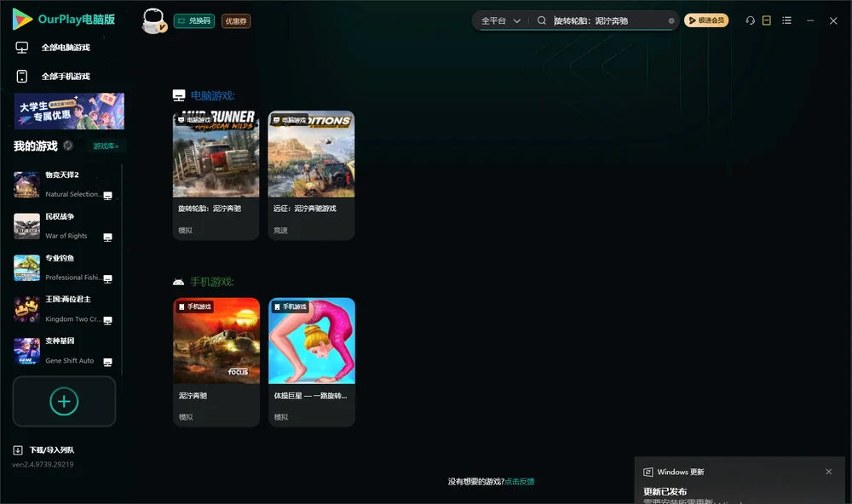The image size is (852, 504).
Task: Select 王国:两位君主 in my games
Action: click(63, 310)
